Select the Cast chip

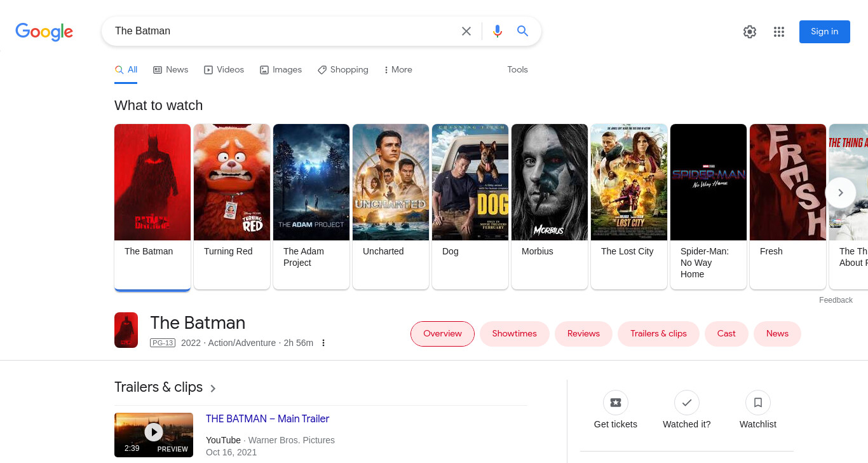point(726,334)
